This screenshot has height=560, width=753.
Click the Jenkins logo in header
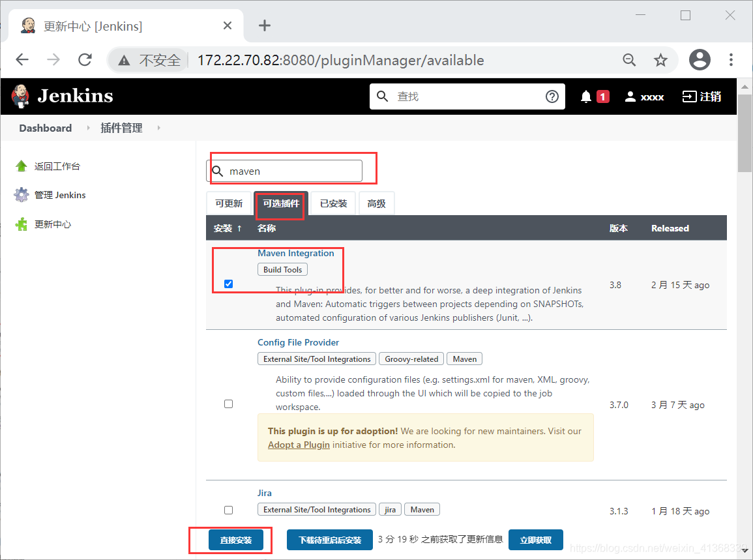tap(63, 96)
